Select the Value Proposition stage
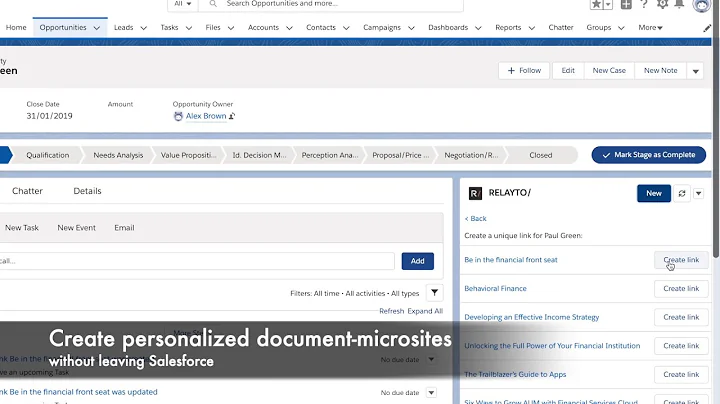Screen dimensions: 720x404 [x=188, y=155]
